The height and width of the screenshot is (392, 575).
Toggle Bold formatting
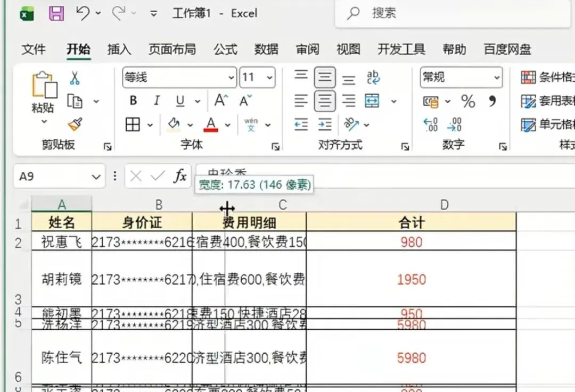(x=134, y=101)
